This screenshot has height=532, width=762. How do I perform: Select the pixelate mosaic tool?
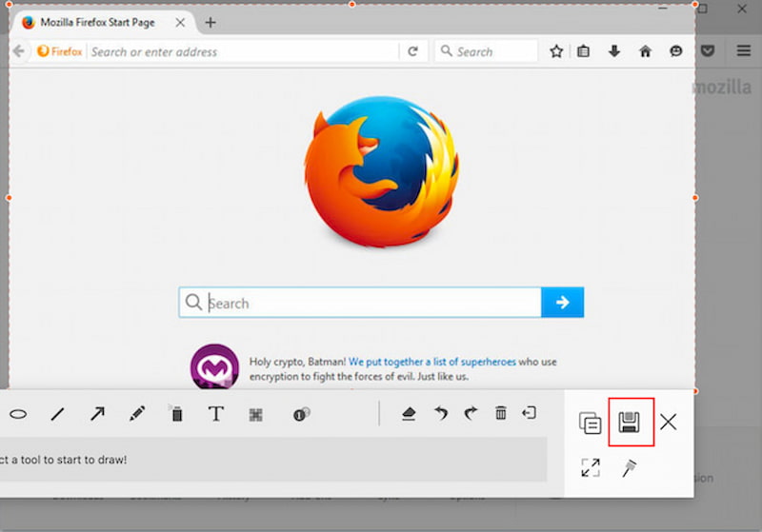pos(255,415)
